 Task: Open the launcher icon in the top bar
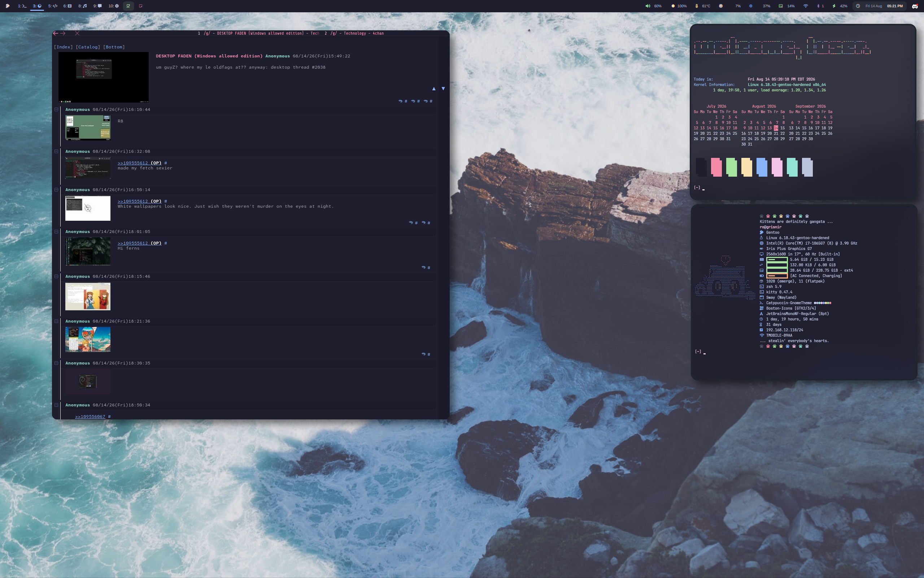tap(8, 6)
